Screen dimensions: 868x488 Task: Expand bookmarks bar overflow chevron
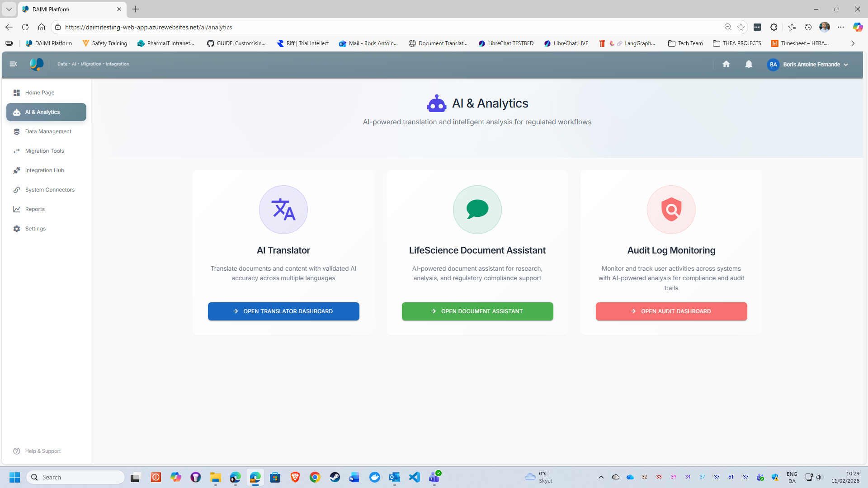coord(853,43)
